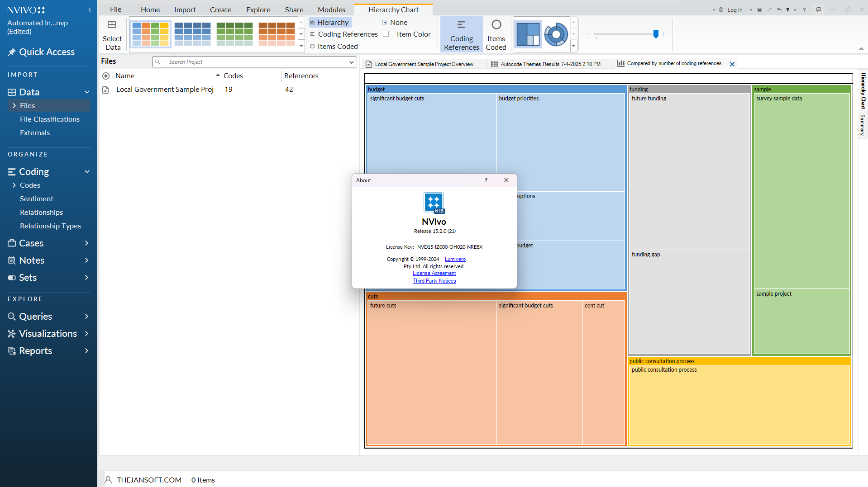This screenshot has width=868, height=487.
Task: Click the Log In link
Action: pos(735,10)
